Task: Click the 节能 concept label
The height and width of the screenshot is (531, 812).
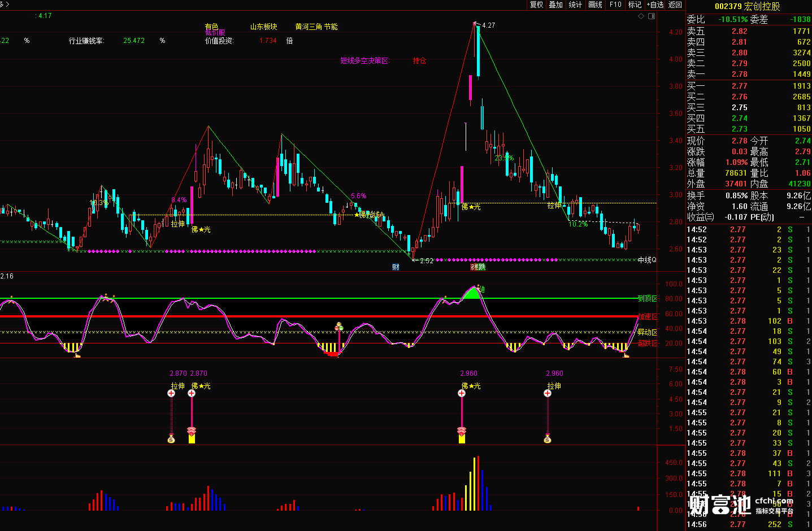Action: (331, 27)
